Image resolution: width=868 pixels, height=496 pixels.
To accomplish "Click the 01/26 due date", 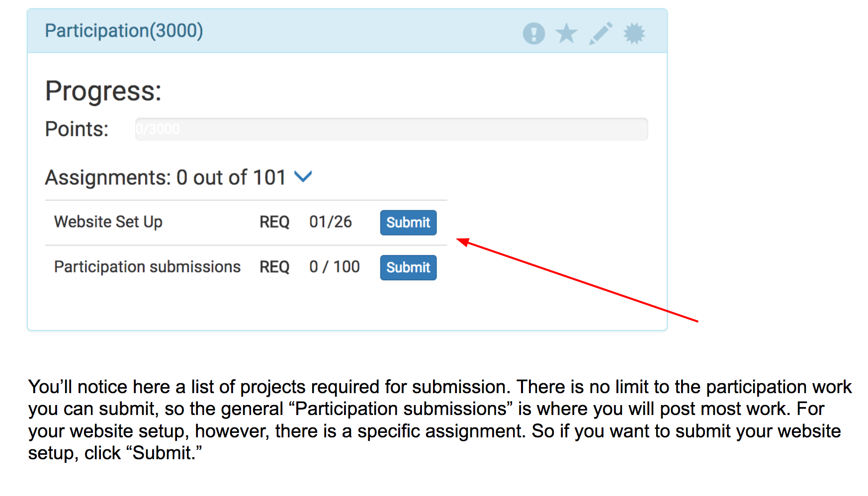I will click(x=330, y=222).
